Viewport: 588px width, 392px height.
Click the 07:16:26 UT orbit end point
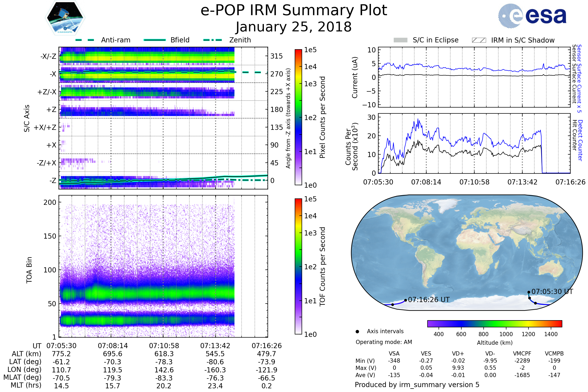coord(405,300)
